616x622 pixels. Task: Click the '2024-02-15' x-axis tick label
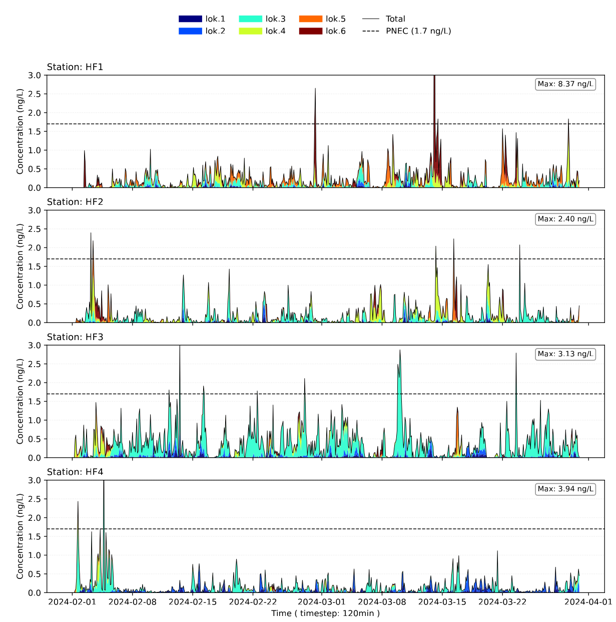coord(193,602)
